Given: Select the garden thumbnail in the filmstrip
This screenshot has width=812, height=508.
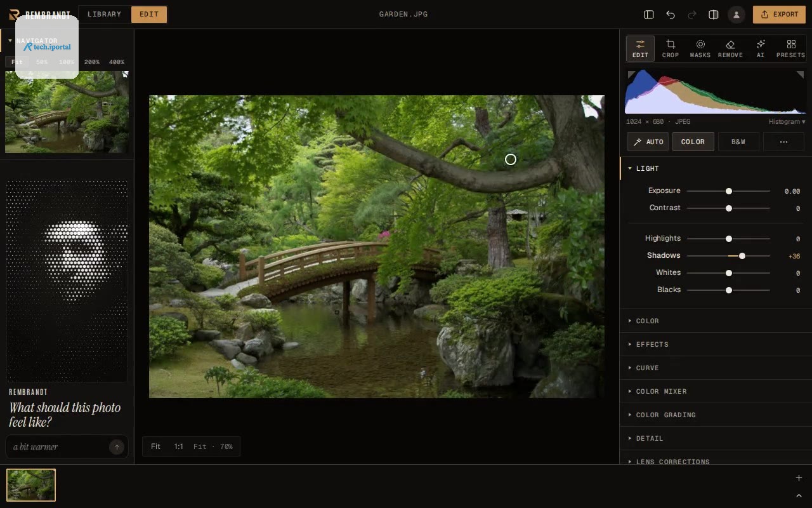Looking at the screenshot, I should click(x=31, y=485).
